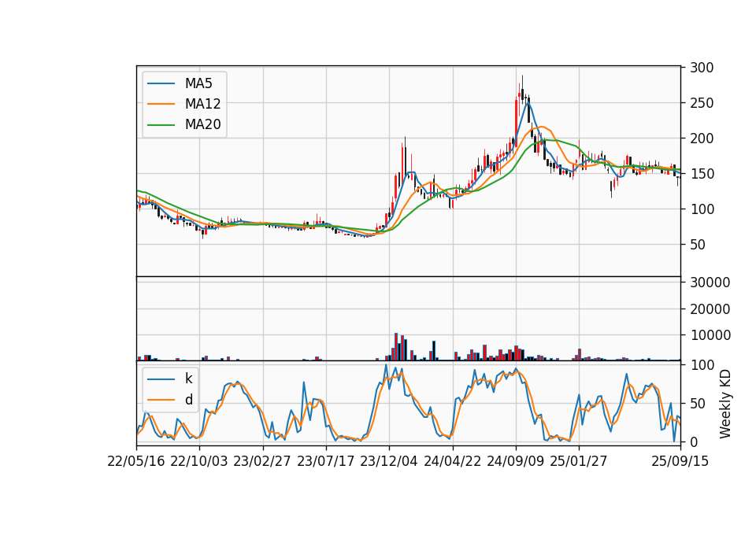
Task: Click the 22/10/03 date label
Action: pos(199,461)
